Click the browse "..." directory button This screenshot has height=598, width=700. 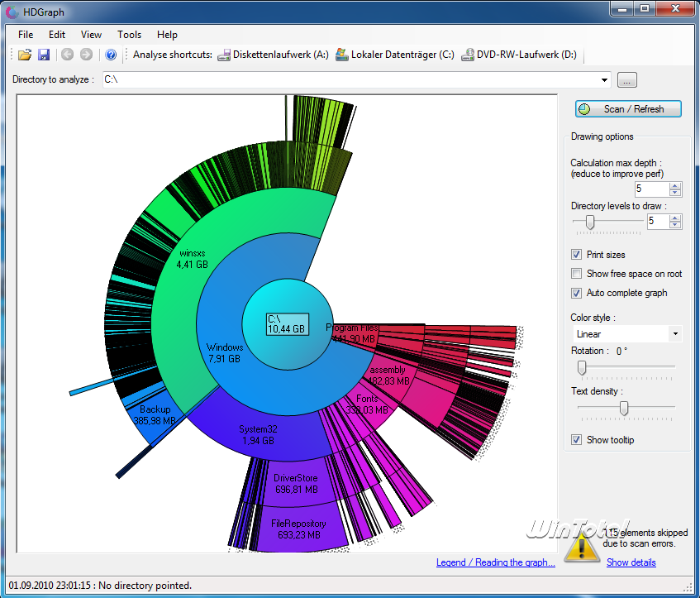click(627, 80)
